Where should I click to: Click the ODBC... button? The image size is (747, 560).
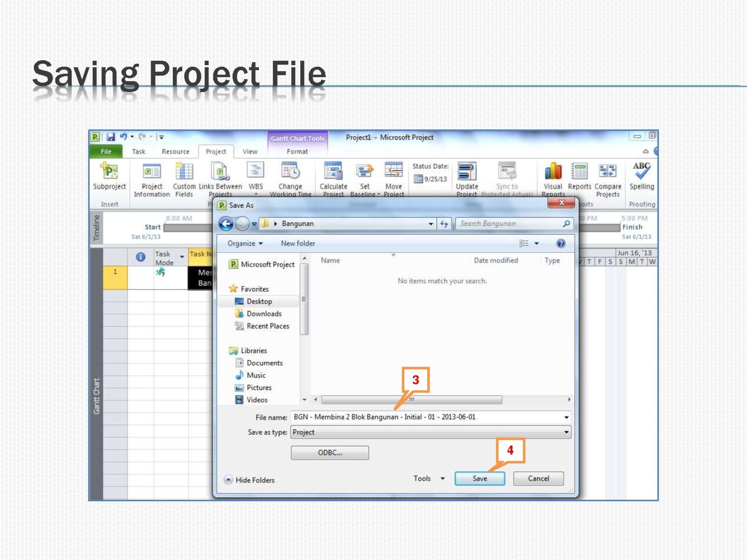(330, 453)
